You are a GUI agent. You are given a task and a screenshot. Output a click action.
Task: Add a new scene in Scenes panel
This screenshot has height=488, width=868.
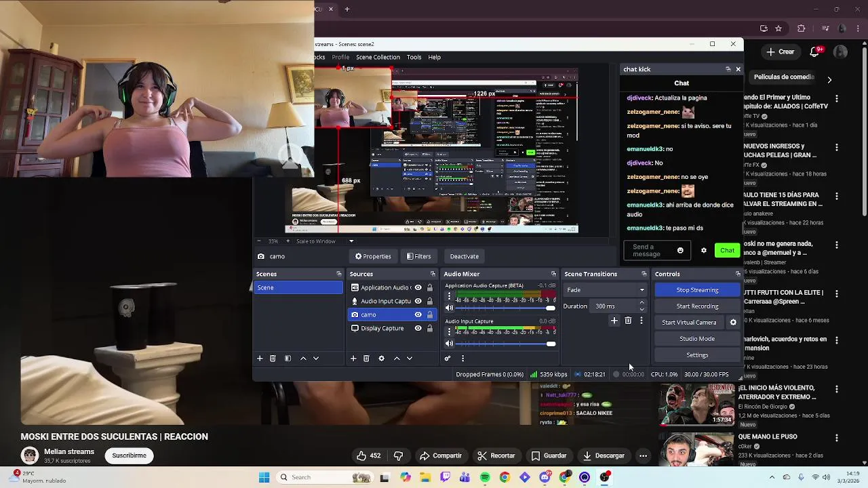click(259, 358)
